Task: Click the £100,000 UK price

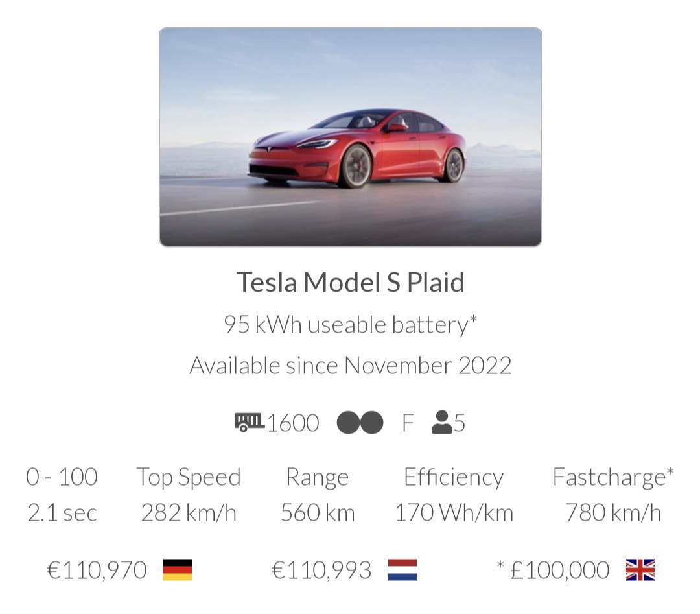Action: click(x=560, y=571)
